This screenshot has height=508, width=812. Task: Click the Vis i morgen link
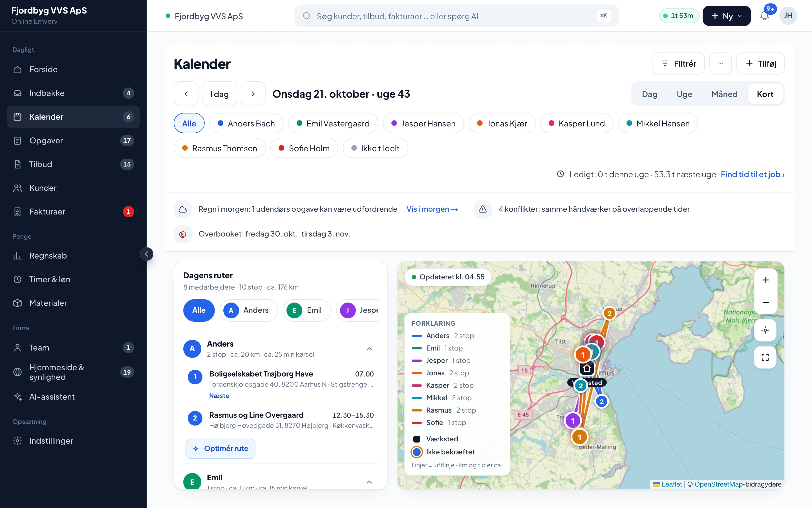(432, 209)
